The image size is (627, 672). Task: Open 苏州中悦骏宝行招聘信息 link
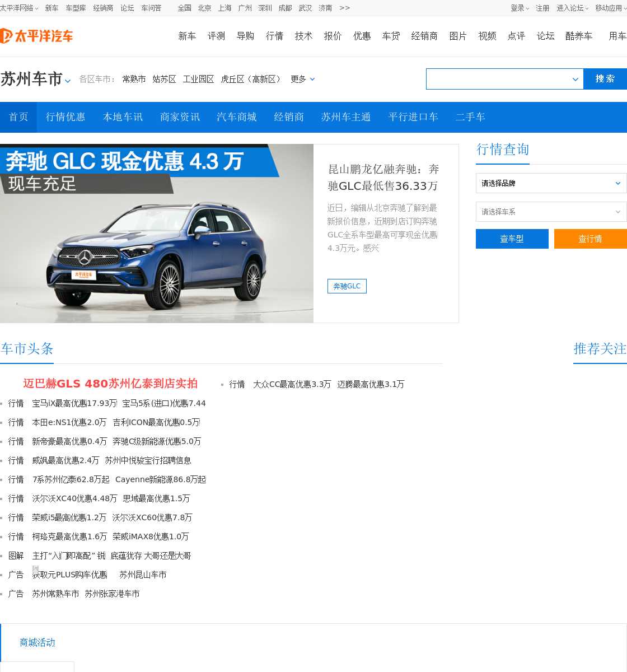pos(148,460)
